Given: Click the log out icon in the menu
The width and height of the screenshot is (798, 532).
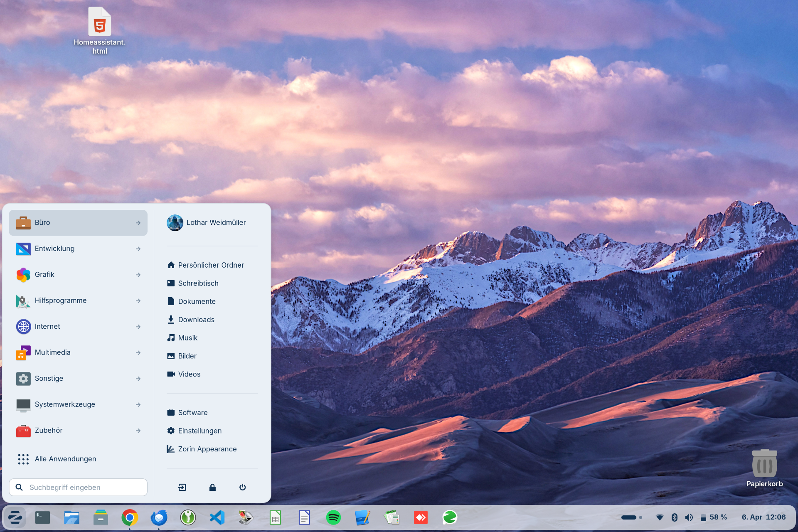Looking at the screenshot, I should [182, 487].
